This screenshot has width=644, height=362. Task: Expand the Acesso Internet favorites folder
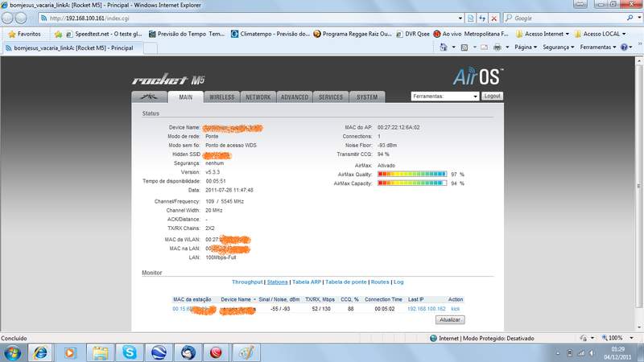tap(543, 34)
